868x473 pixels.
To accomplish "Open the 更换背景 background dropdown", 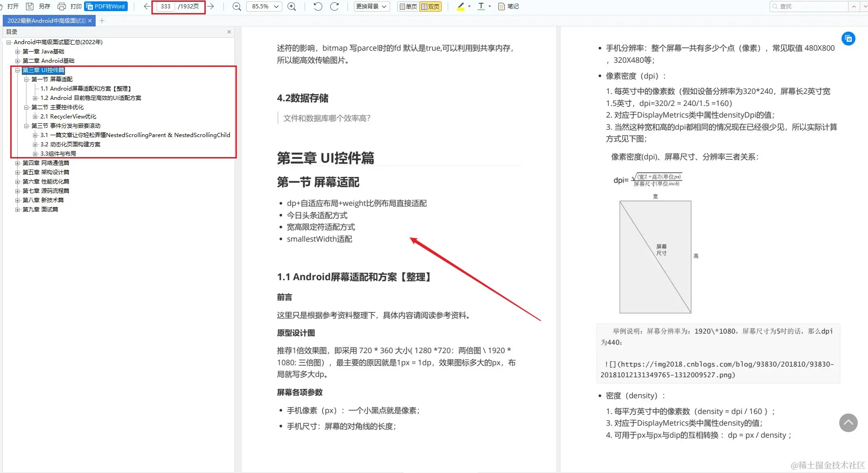I will [x=371, y=6].
